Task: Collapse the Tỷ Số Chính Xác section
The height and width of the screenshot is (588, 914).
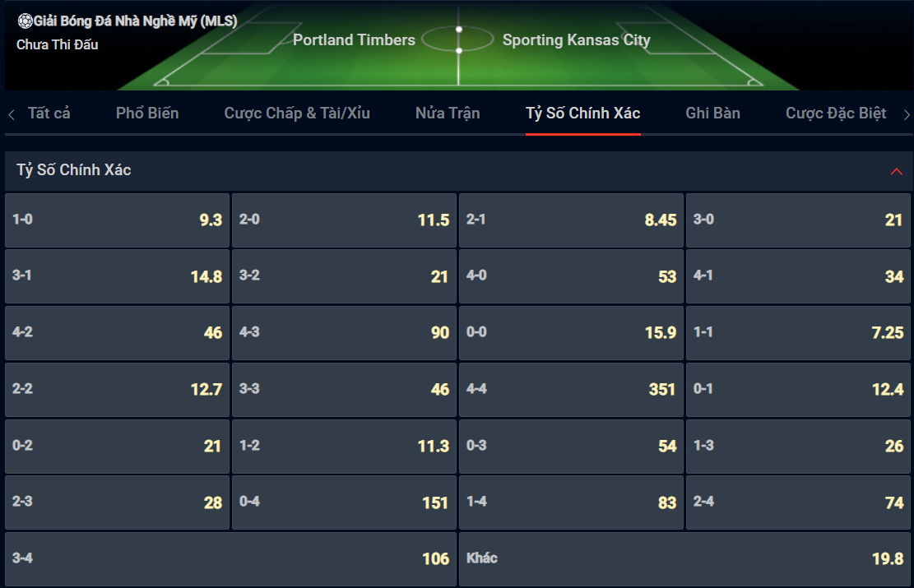Action: click(896, 171)
